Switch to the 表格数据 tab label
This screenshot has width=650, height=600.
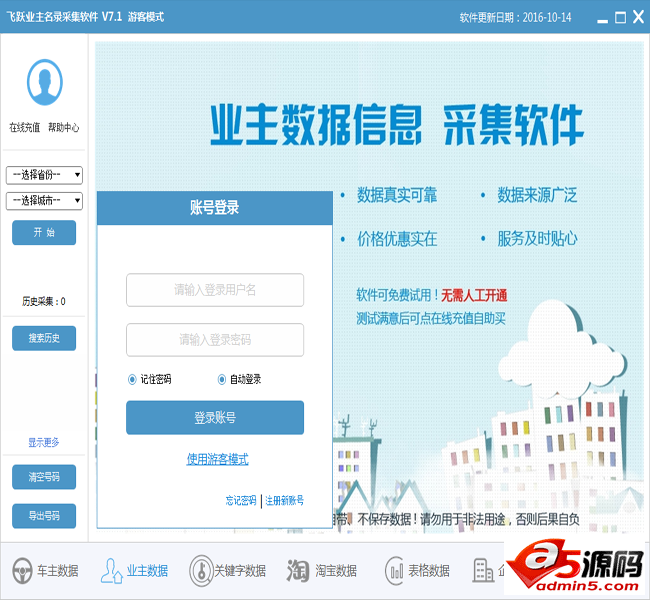pos(429,571)
